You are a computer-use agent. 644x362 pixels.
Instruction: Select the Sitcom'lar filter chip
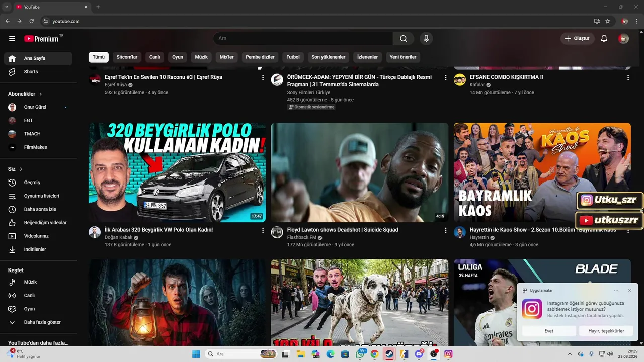[x=127, y=57]
